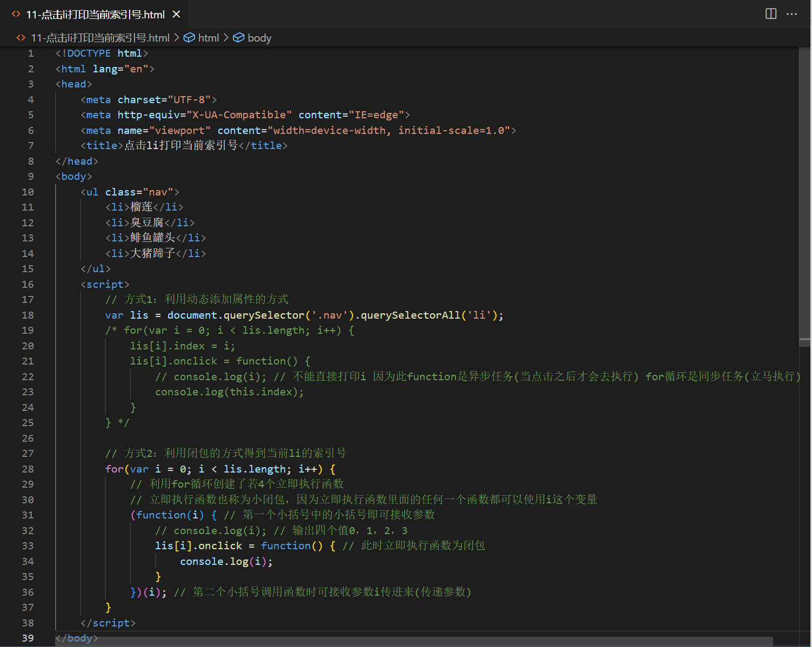Select the 11-点击li打印当前索引号.html editor tab
This screenshot has width=812, height=647.
93,15
